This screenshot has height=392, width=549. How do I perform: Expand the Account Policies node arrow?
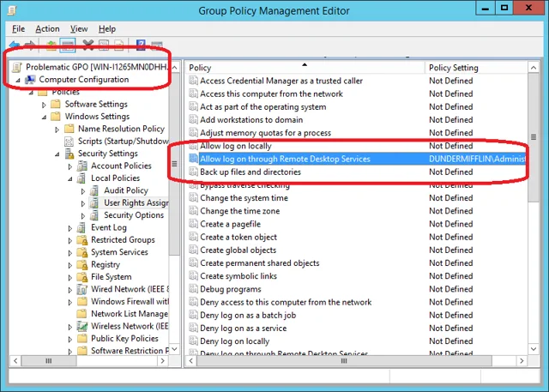click(x=70, y=166)
